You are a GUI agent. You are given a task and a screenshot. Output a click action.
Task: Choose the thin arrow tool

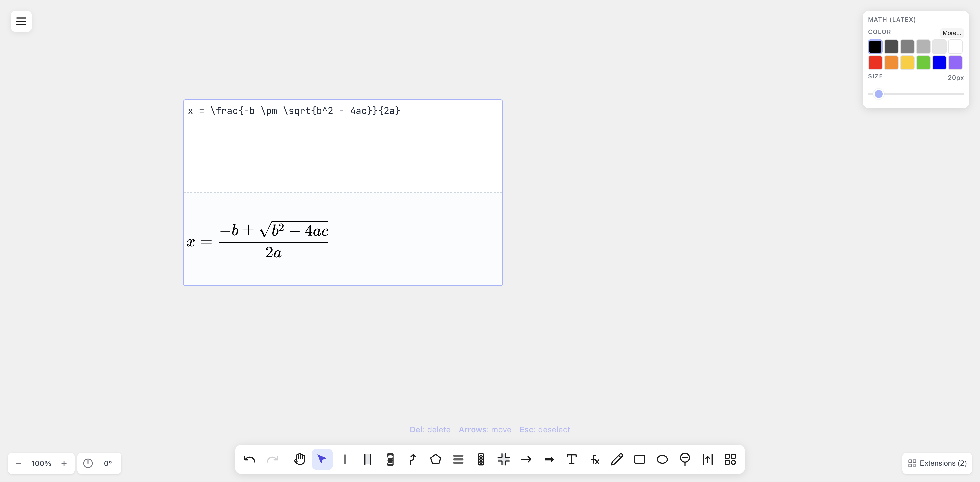pyautogui.click(x=526, y=460)
